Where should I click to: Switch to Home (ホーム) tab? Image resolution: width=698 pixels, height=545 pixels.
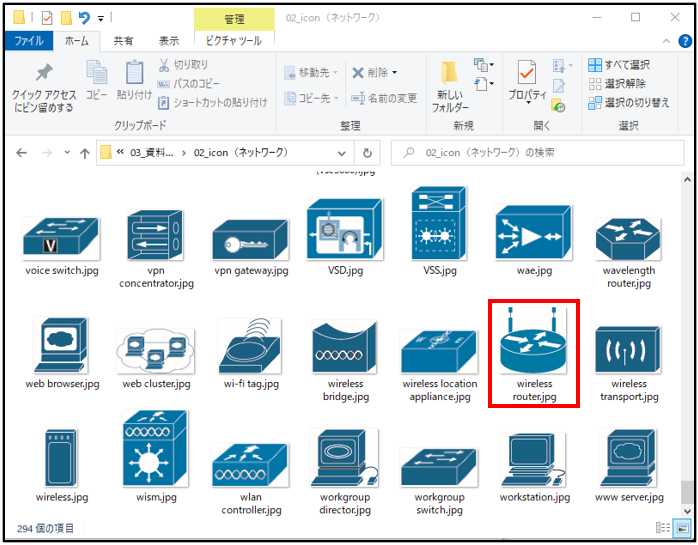[77, 41]
